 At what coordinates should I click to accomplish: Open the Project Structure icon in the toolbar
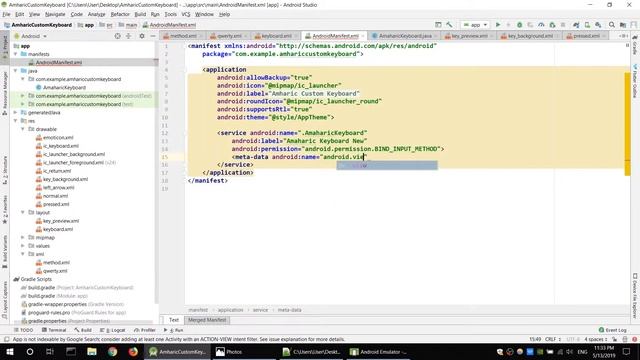pos(623,25)
